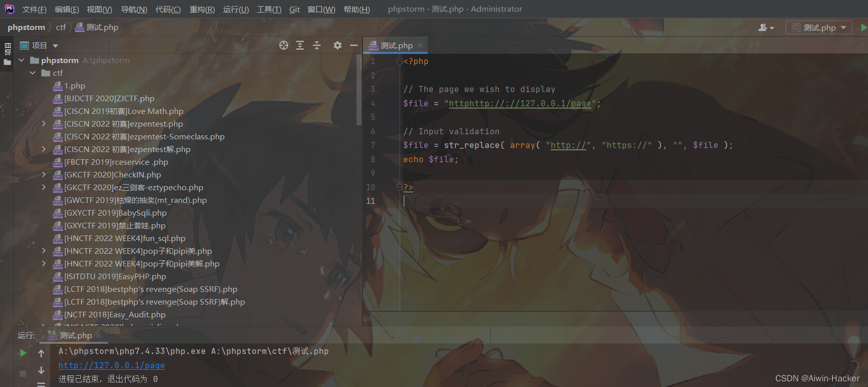This screenshot has width=868, height=387.
Task: Open the 运行(U) menu
Action: point(236,9)
